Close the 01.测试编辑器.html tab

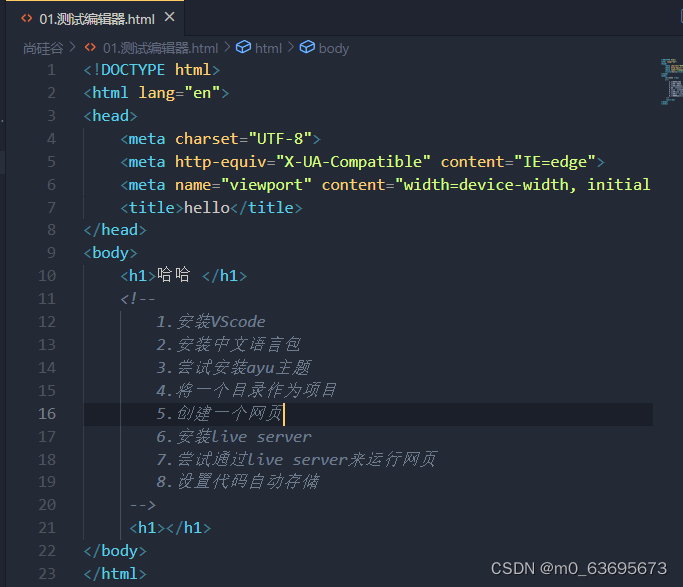169,17
